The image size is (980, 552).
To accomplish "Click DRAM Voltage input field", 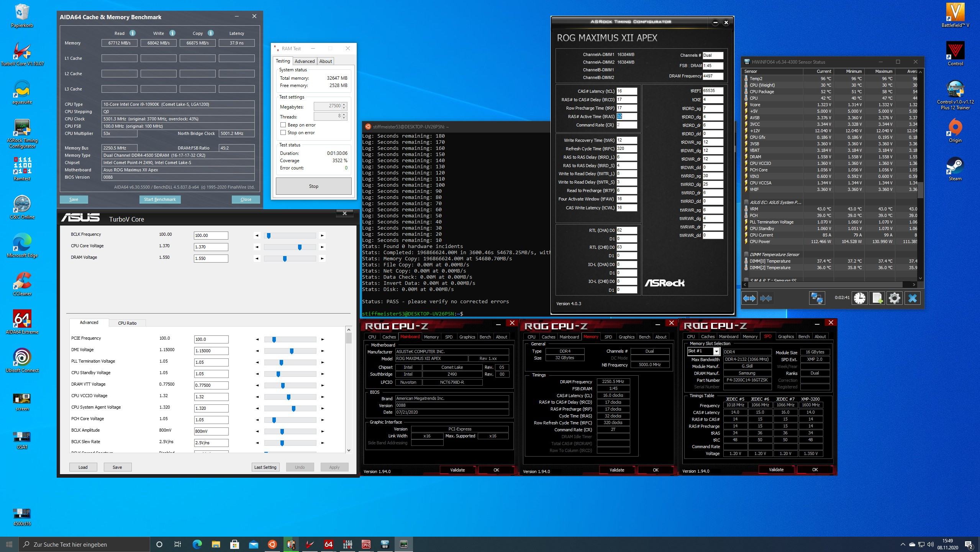I will [x=211, y=258].
